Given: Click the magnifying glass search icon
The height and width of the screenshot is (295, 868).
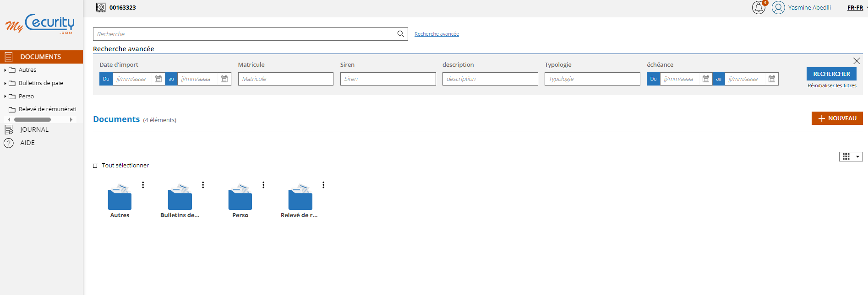Looking at the screenshot, I should 400,34.
